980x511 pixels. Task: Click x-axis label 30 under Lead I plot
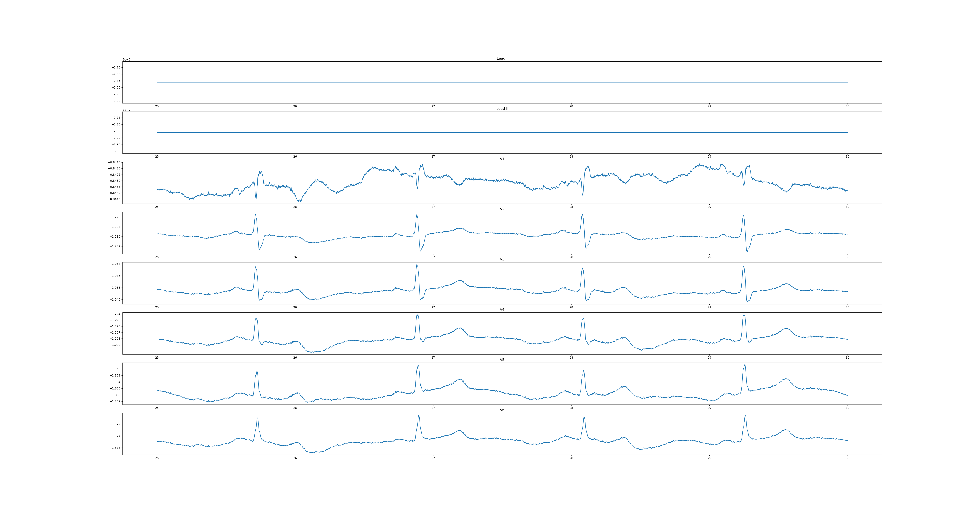(x=847, y=106)
